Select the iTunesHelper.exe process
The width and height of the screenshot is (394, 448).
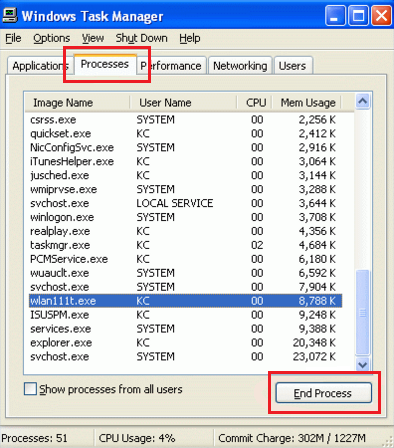[x=185, y=162]
